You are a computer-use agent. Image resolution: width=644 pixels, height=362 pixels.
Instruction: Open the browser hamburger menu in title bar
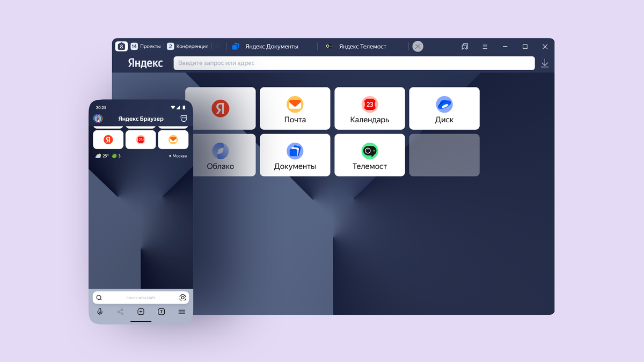tap(485, 47)
